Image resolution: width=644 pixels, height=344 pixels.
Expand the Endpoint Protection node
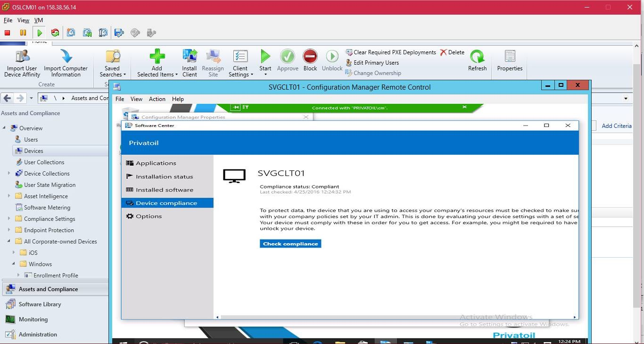click(x=9, y=230)
